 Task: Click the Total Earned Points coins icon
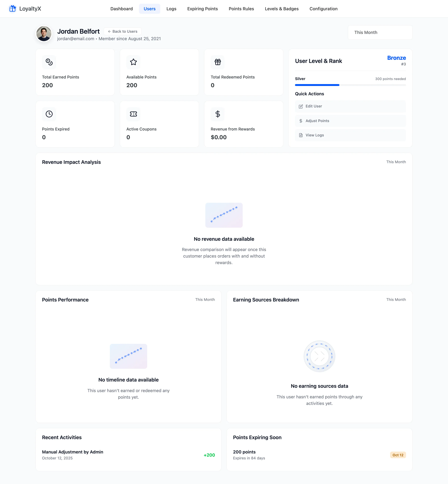click(49, 62)
